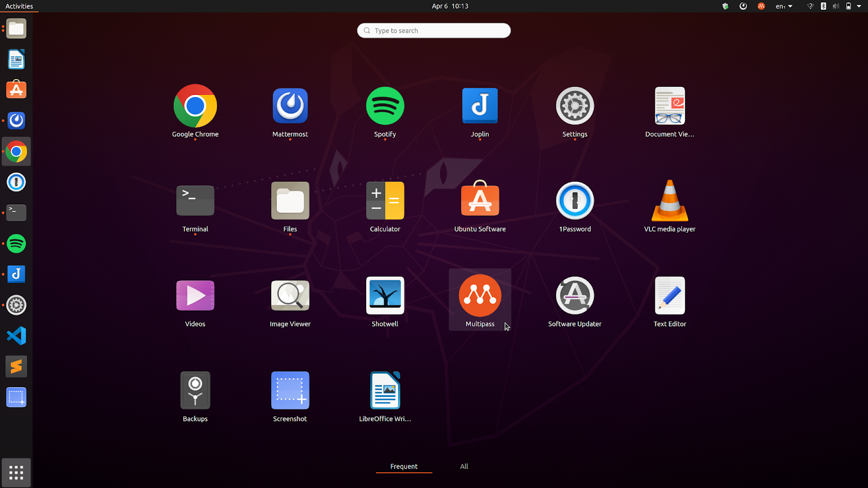Open Joplin from the app grid
Viewport: 868px width, 488px height.
pyautogui.click(x=480, y=106)
